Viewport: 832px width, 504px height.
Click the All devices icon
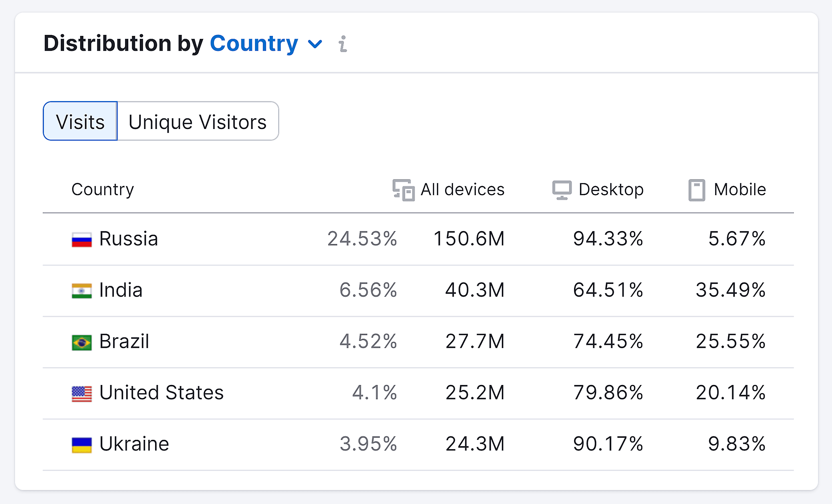point(403,190)
